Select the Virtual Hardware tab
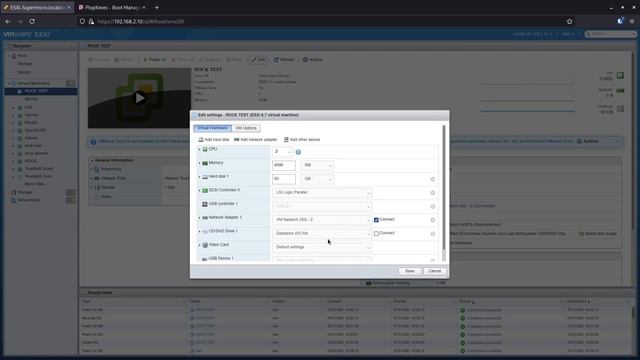Screen dimensions: 640x360 [213, 128]
